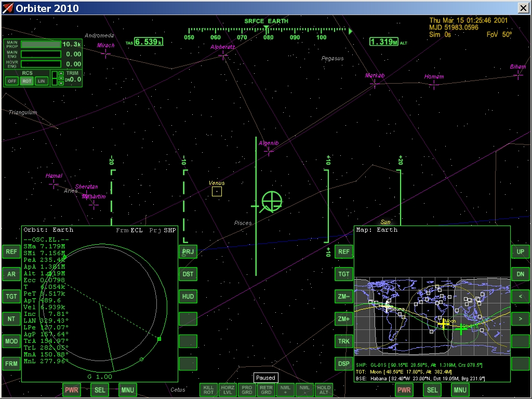Click the date Thu Mar 15 01:25:46 2001
Image resolution: width=532 pixels, height=399 pixels.
coord(469,20)
